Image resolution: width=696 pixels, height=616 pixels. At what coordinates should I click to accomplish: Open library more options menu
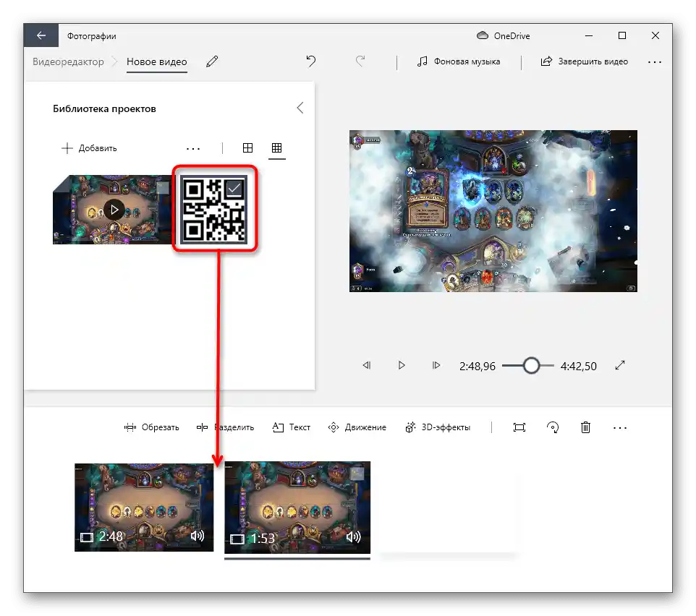pos(193,148)
